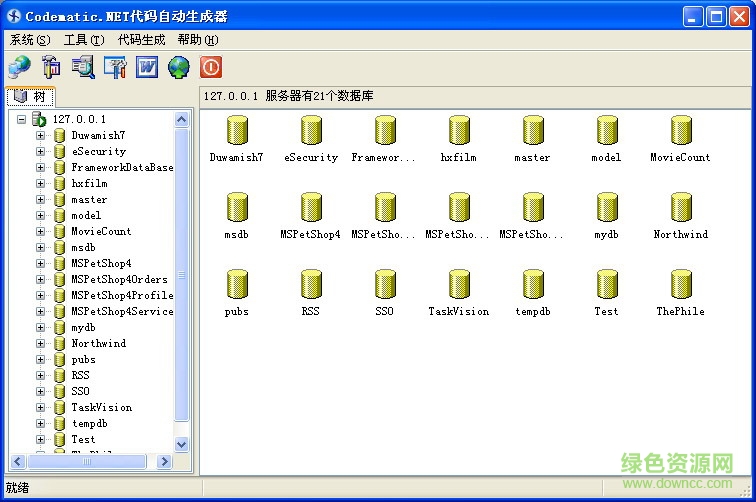Click the globe web toolbar icon
The width and height of the screenshot is (756, 502).
tap(179, 67)
